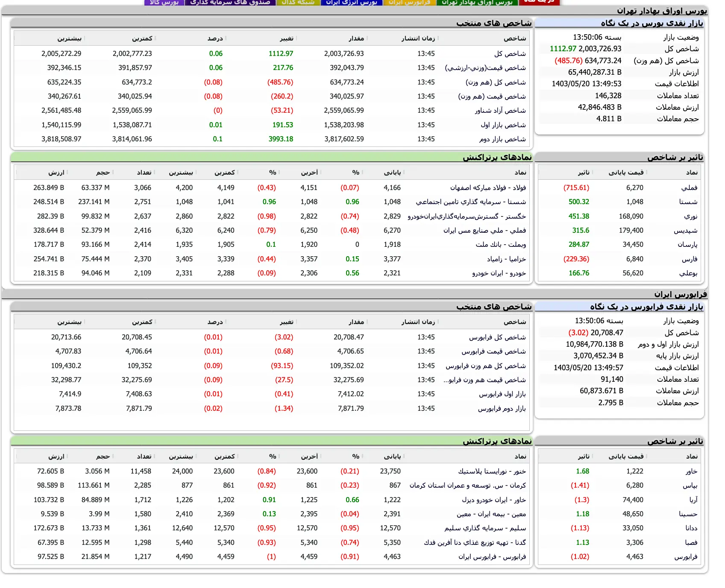Click the price info timestamp 1403/05/20 13:49:53
This screenshot has width=725, height=588.
[x=586, y=84]
